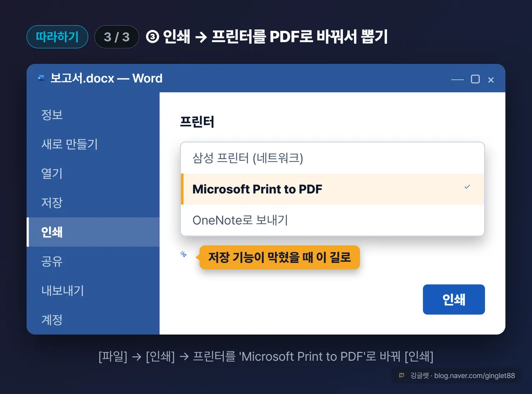This screenshot has height=394, width=532.
Task: Choose 저장 in the Word sidebar
Action: coord(93,203)
